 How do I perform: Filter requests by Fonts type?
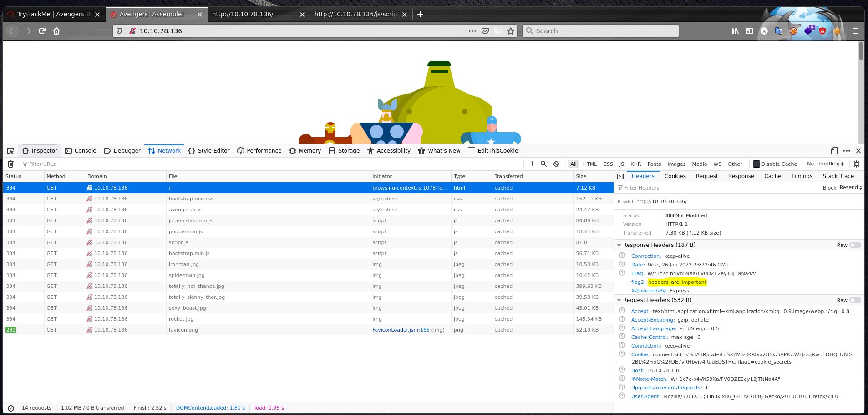(x=654, y=164)
